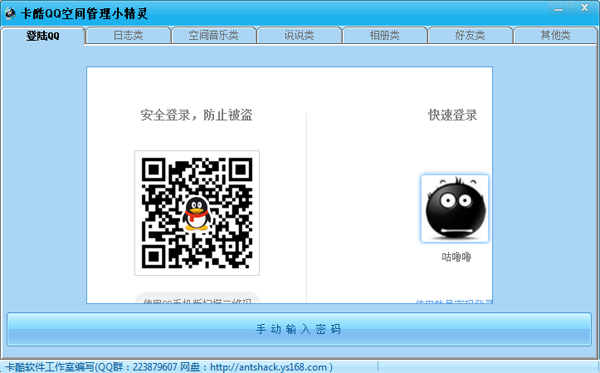Minimize the 卡酷QQ空间管理小精灵 window
600x373 pixels.
558,8
